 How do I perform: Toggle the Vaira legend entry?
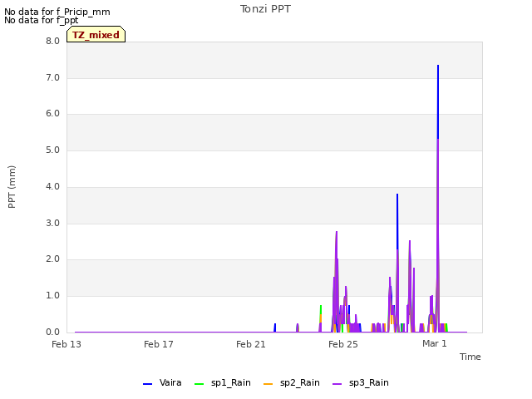pos(162,383)
